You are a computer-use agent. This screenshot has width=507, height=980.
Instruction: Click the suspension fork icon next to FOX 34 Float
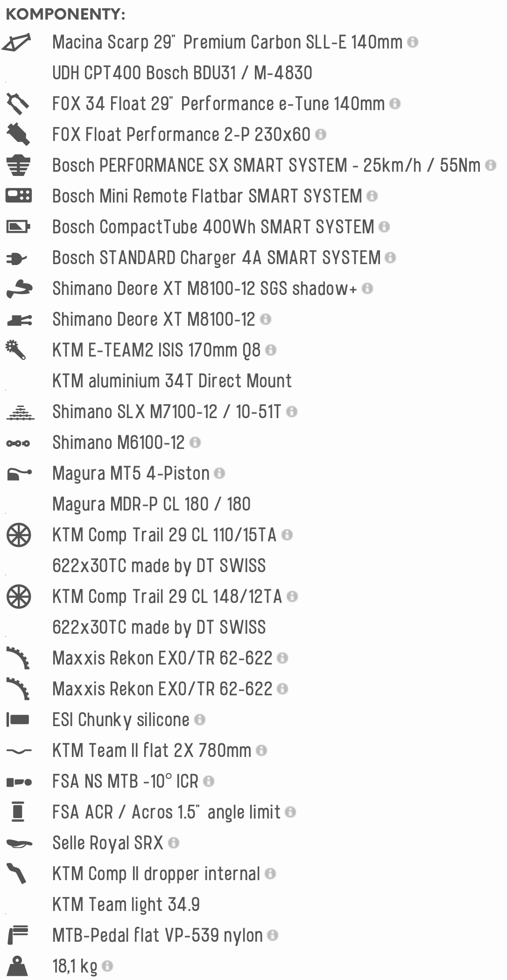tap(18, 104)
